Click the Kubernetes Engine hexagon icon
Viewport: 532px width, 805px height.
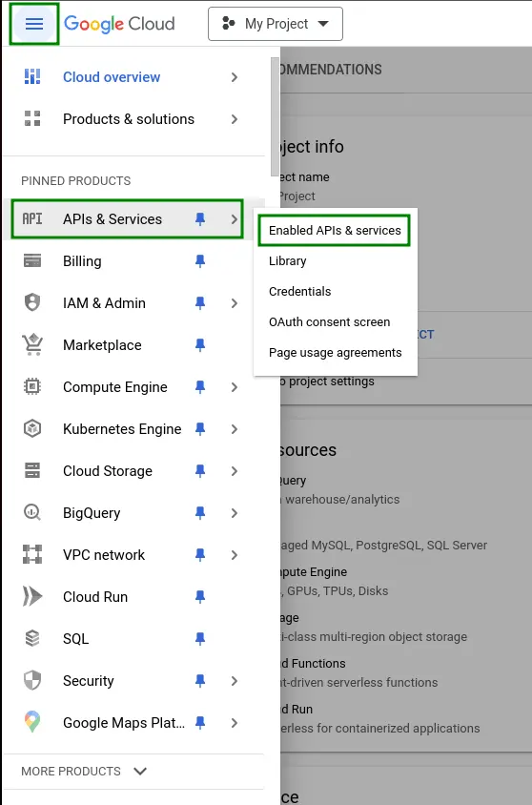tap(32, 428)
